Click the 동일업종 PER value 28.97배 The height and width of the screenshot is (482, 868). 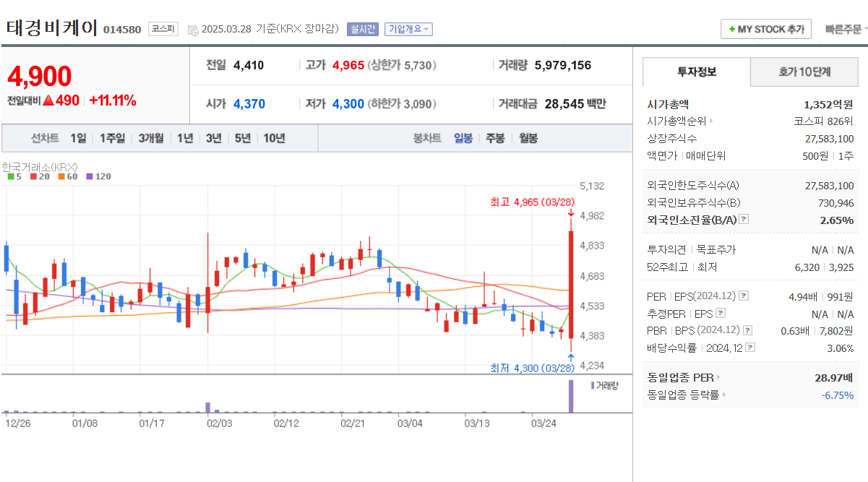point(834,378)
